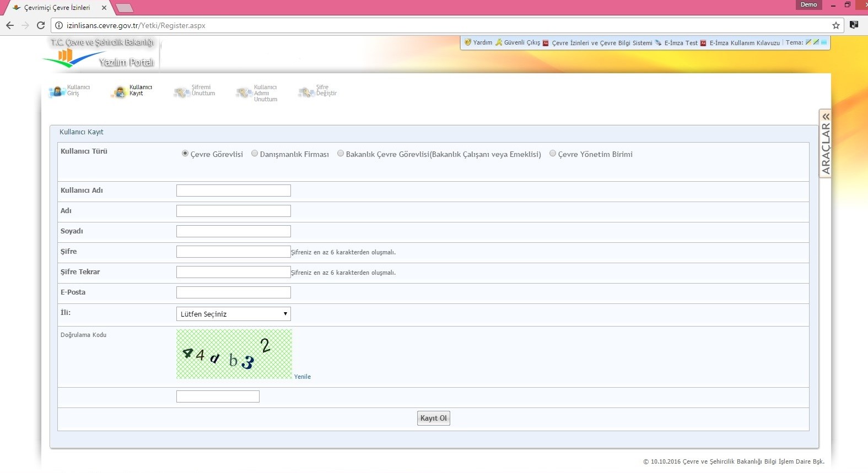Click the Kullanıcı Kayıt registration icon
The width and height of the screenshot is (868, 473).
coord(120,92)
